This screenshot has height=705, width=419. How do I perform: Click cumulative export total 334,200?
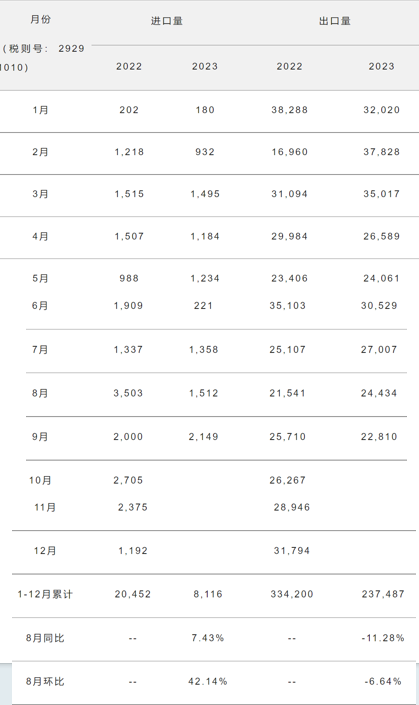point(292,594)
